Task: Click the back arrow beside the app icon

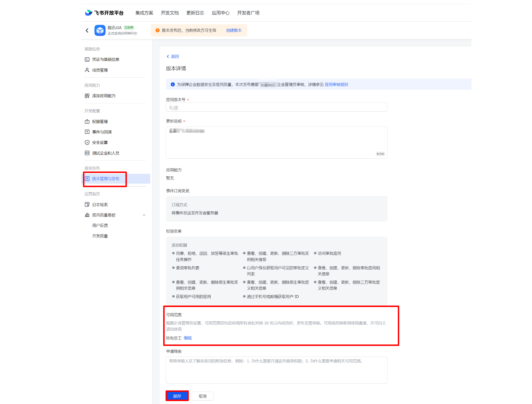Action: (87, 30)
